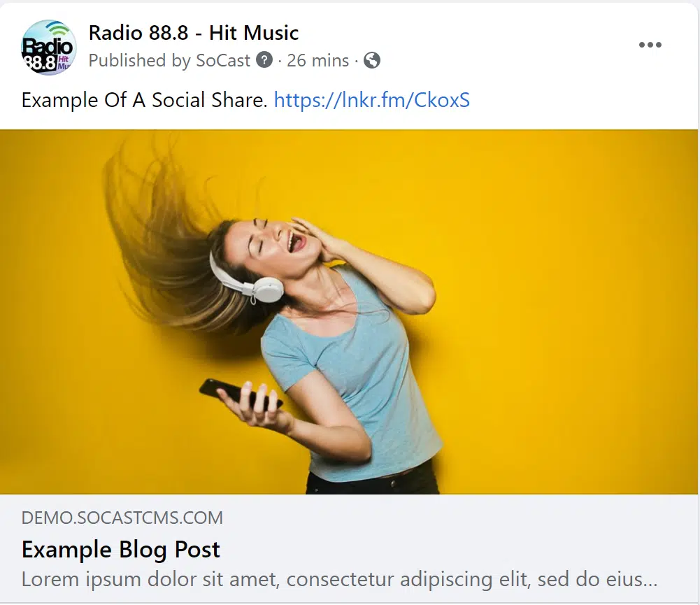700x605 pixels.
Task: Click the globe public audience icon
Action: coord(372,60)
